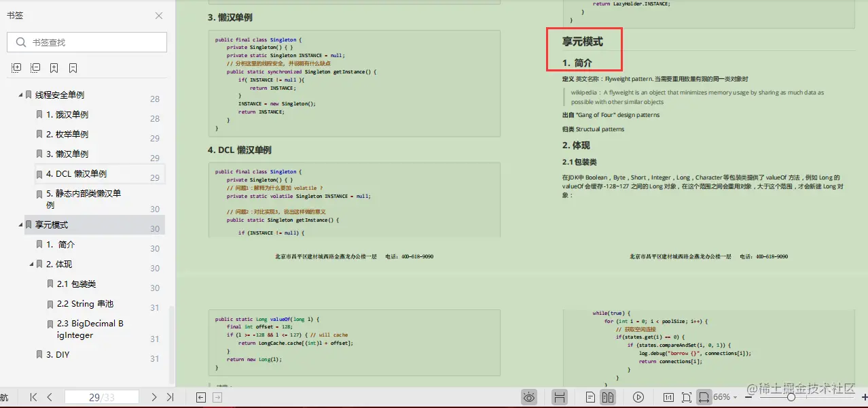Open bookmark 2. 体现
The height and width of the screenshot is (408, 868).
coord(59,265)
